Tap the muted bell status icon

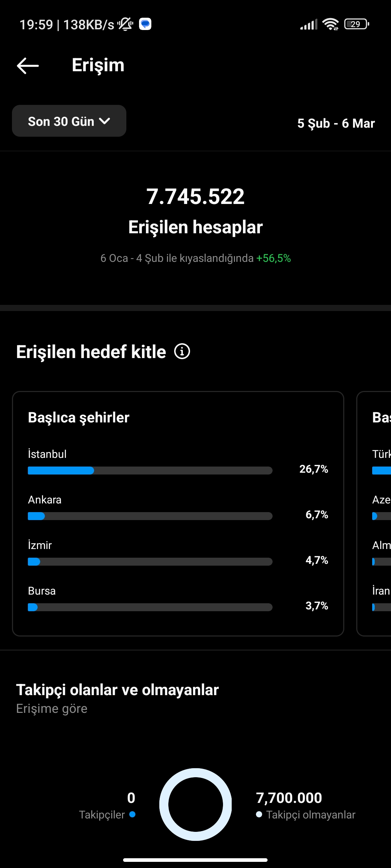[125, 24]
